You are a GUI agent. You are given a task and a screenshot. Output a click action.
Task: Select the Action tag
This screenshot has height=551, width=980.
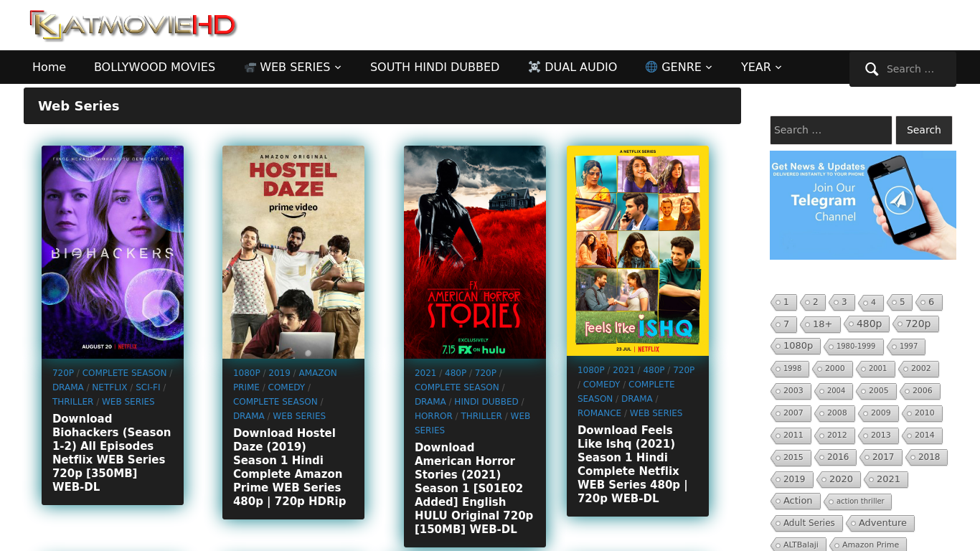point(796,501)
